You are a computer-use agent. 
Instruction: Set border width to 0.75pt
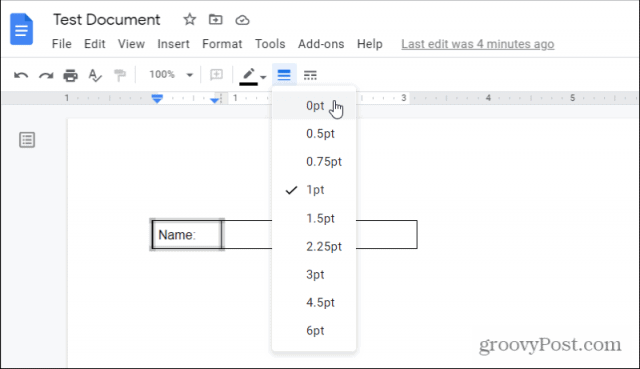[x=314, y=162]
